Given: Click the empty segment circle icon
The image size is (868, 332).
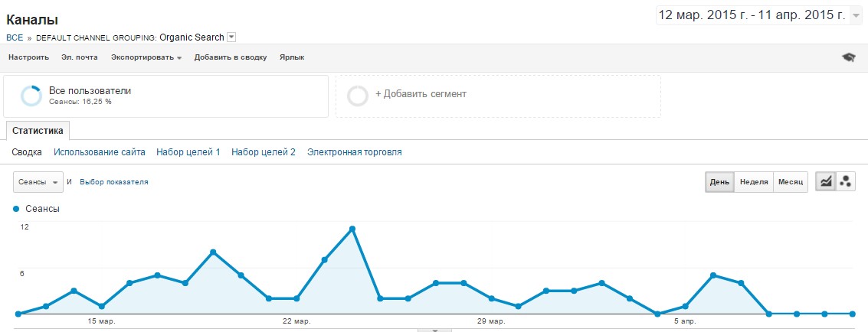Looking at the screenshot, I should click(358, 96).
